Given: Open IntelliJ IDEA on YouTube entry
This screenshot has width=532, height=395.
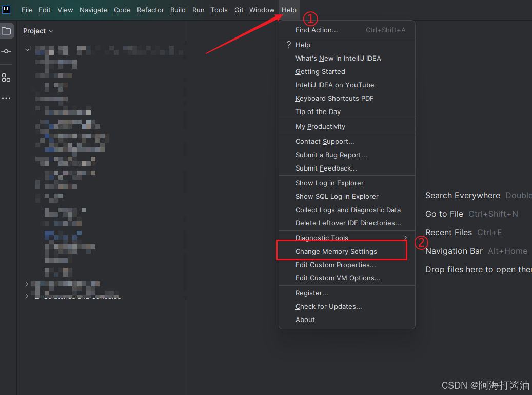Looking at the screenshot, I should 347,85.
